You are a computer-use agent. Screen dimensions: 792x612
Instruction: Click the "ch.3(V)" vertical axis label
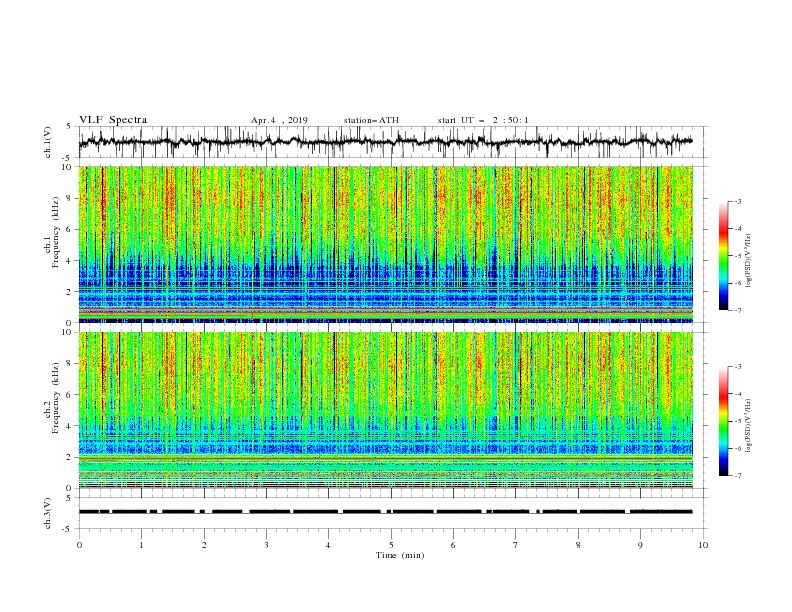pyautogui.click(x=48, y=513)
